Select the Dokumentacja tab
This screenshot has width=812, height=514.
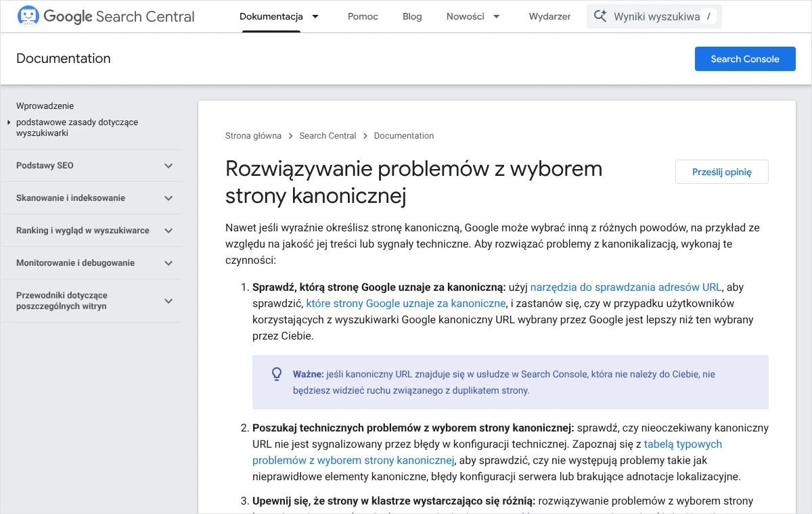pyautogui.click(x=271, y=16)
